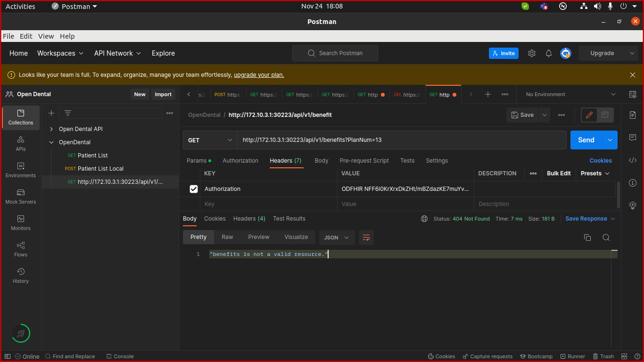Switch to the Authorization tab

coord(240,161)
